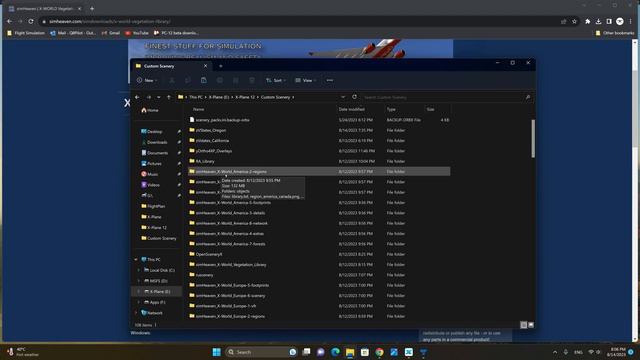Reload the page in Chrome
The image size is (640, 360).
point(31,21)
